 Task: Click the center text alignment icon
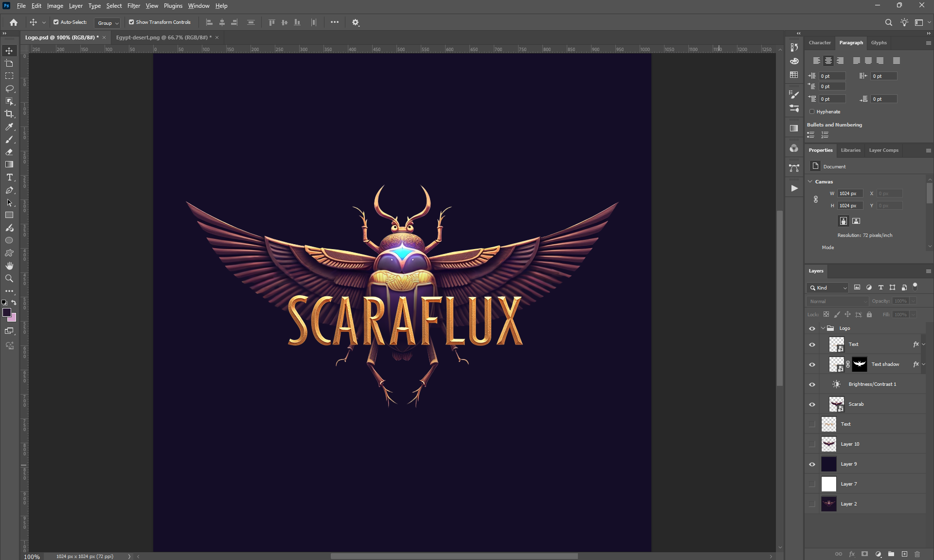828,61
